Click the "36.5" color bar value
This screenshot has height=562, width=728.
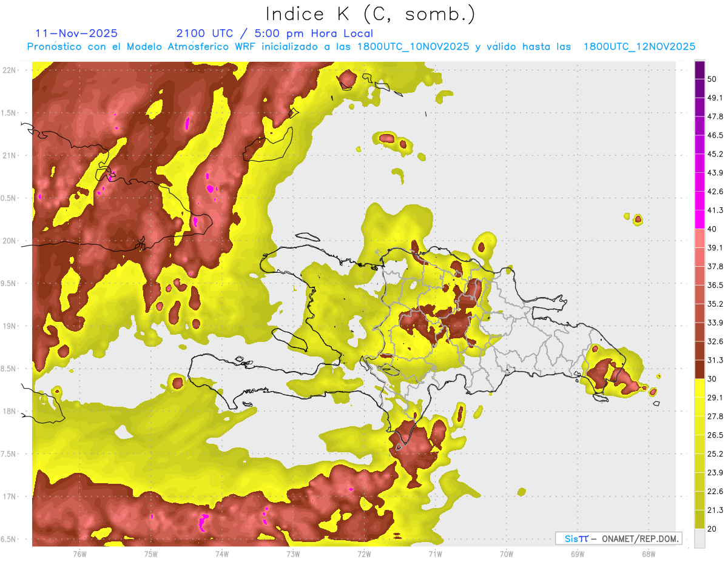tap(715, 285)
